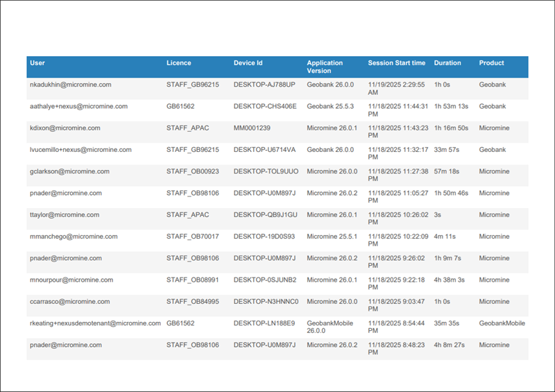This screenshot has height=392, width=555.
Task: Click licence GB61562 in aathalye row
Action: tap(180, 106)
